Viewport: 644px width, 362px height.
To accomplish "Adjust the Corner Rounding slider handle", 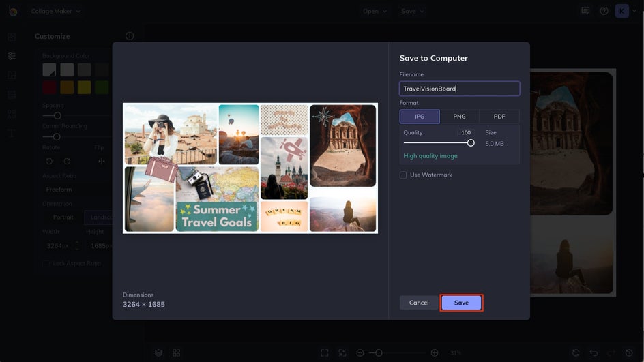I will click(57, 136).
